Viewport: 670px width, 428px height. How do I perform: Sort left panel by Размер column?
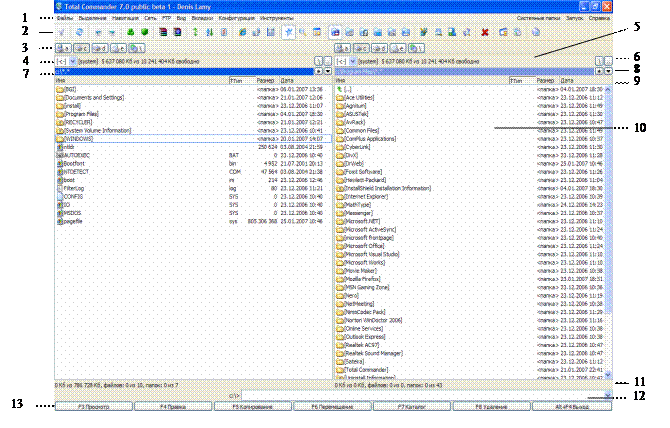click(x=267, y=80)
